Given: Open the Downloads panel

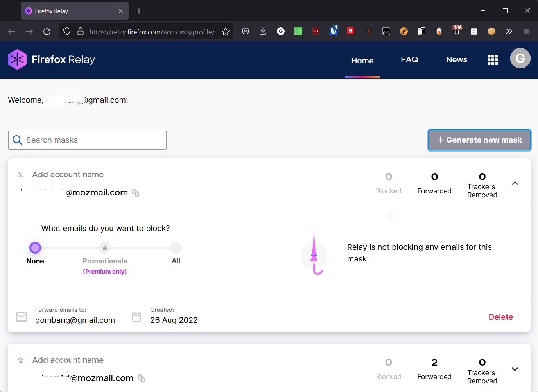Looking at the screenshot, I should (x=263, y=31).
